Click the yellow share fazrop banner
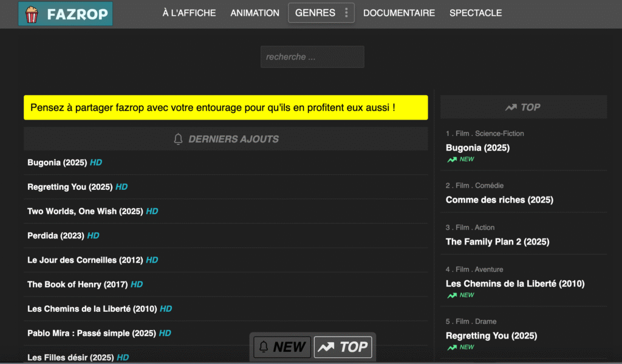The width and height of the screenshot is (622, 364). point(225,107)
